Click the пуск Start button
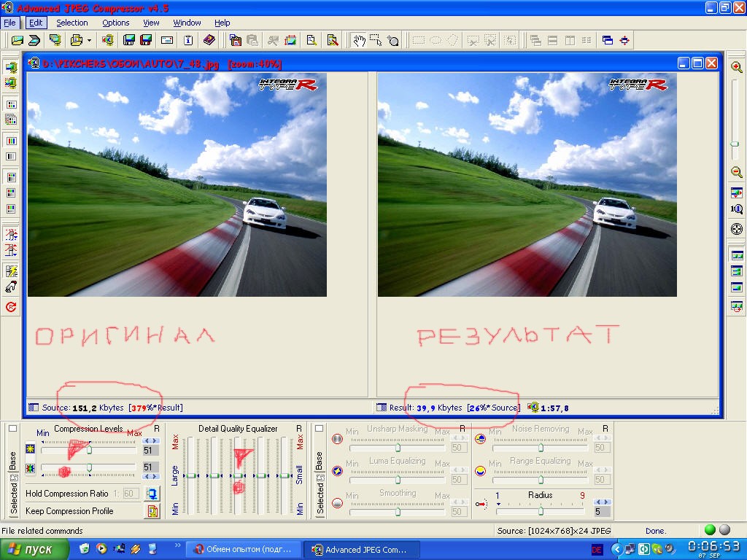 [34, 549]
